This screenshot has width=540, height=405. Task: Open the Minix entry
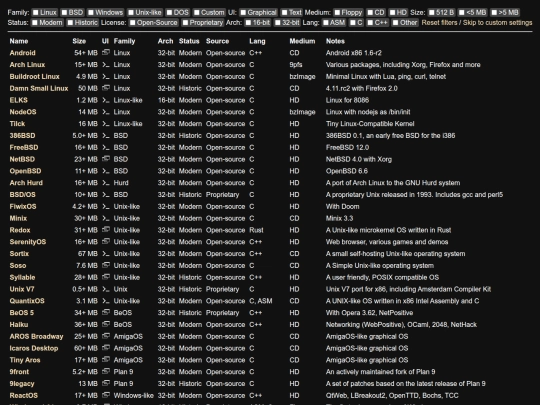(x=18, y=218)
